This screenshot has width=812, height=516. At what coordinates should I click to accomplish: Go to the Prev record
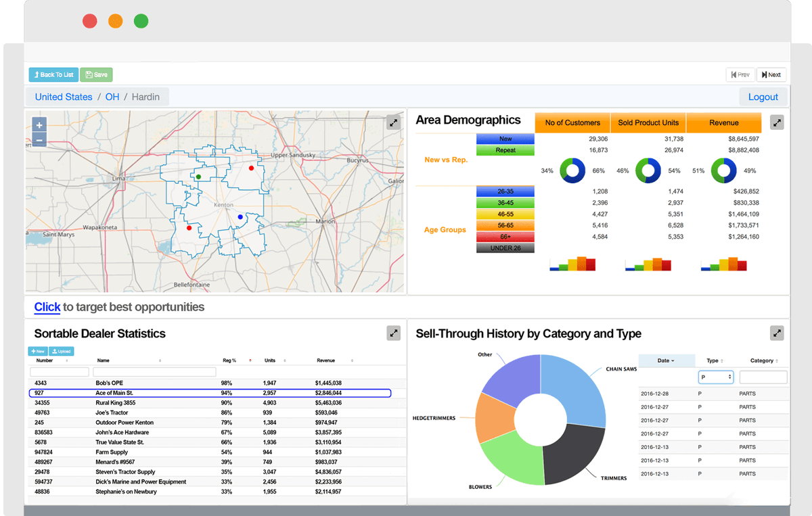740,74
